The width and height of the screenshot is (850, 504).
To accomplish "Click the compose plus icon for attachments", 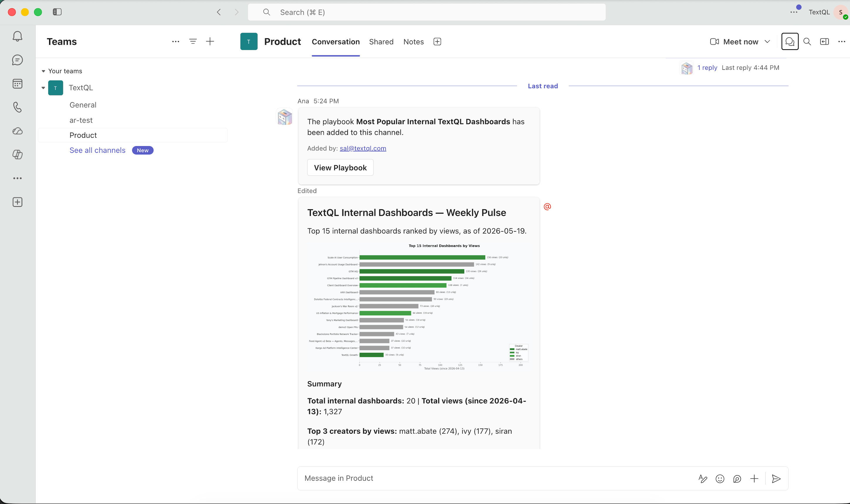I will point(754,479).
